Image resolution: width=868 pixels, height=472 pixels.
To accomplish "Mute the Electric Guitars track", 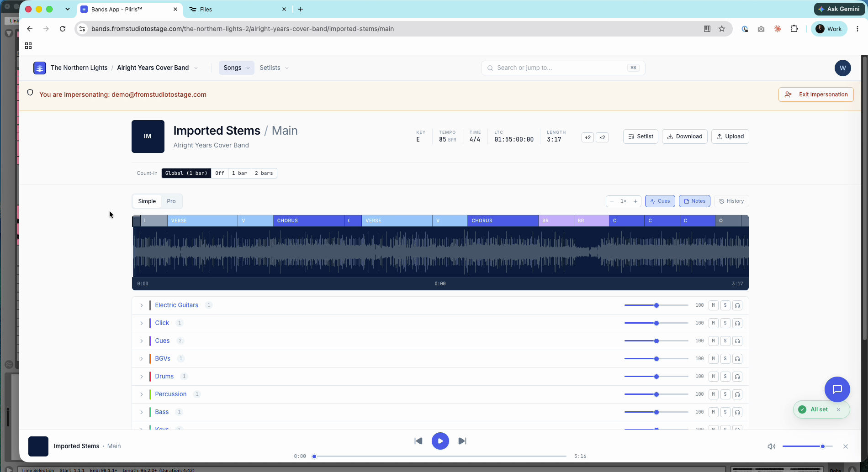I will pyautogui.click(x=713, y=305).
